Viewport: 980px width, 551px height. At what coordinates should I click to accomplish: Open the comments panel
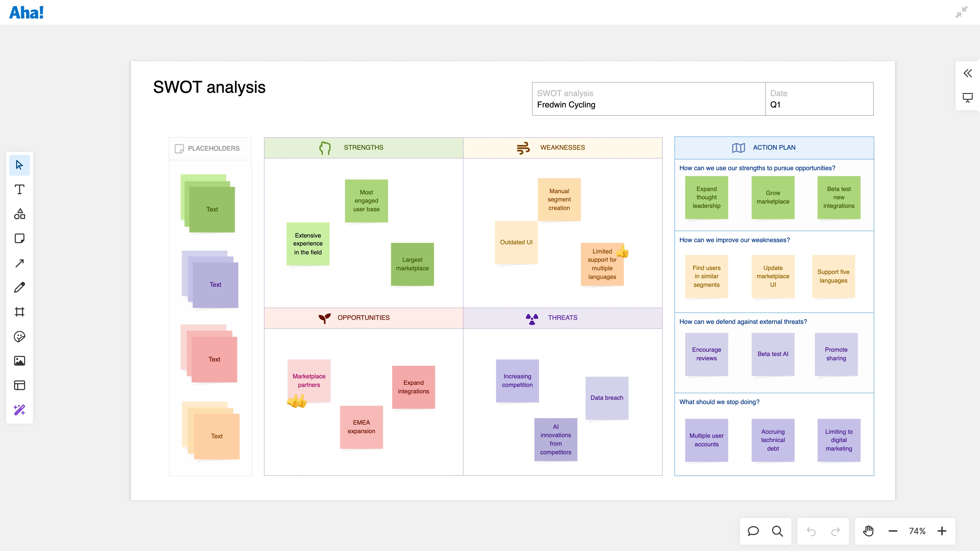(753, 531)
